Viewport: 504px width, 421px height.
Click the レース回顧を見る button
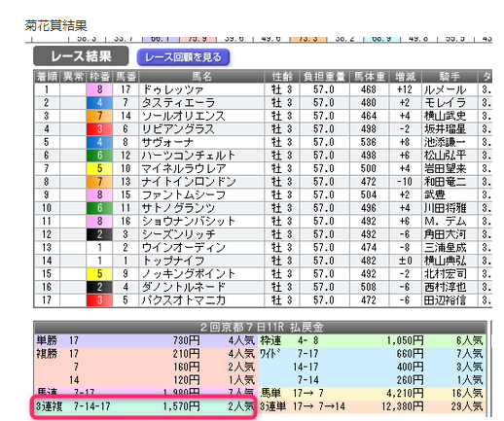(x=183, y=57)
